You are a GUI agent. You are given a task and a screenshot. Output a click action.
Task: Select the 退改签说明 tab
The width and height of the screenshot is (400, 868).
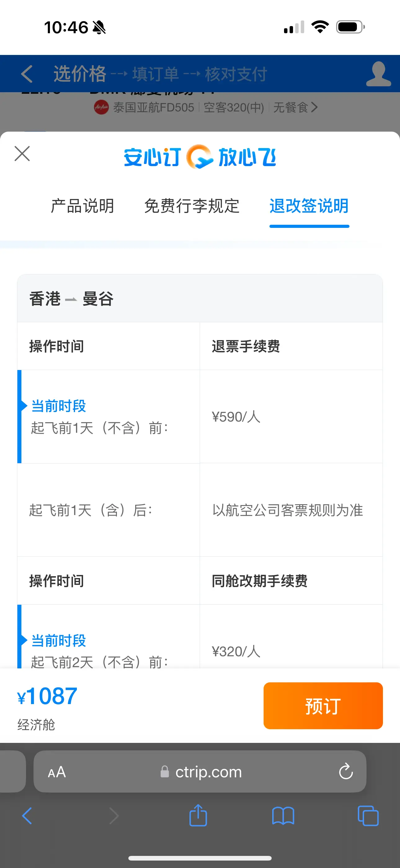(x=309, y=206)
